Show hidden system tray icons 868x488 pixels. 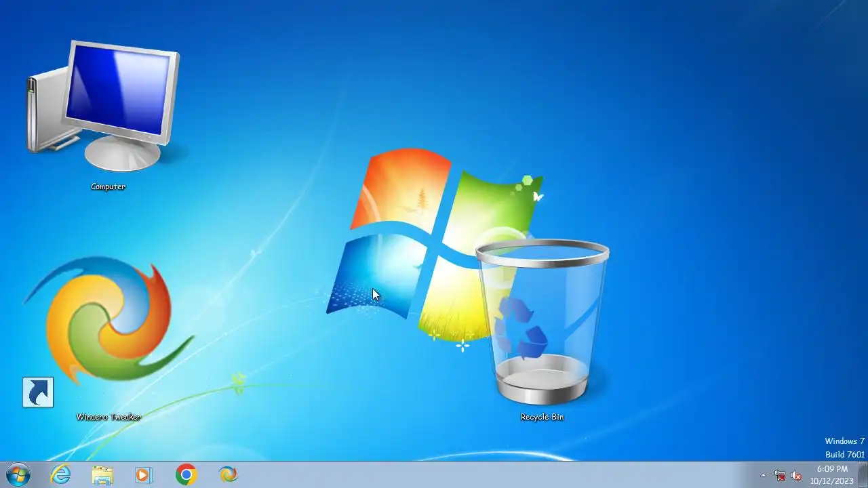point(763,475)
